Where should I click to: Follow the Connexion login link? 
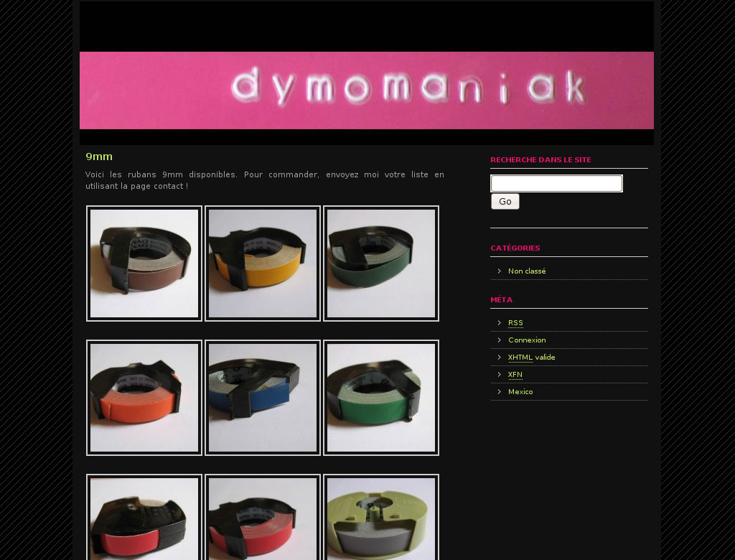[x=527, y=340]
